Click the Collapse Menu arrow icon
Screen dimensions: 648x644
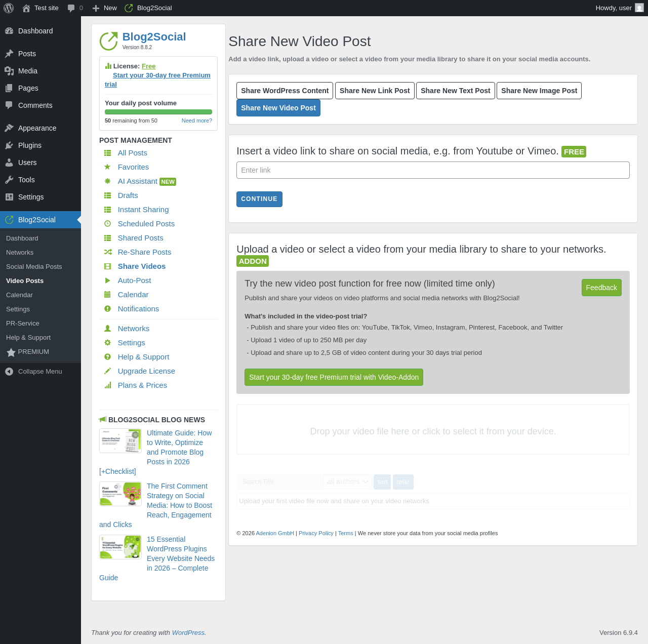click(9, 372)
